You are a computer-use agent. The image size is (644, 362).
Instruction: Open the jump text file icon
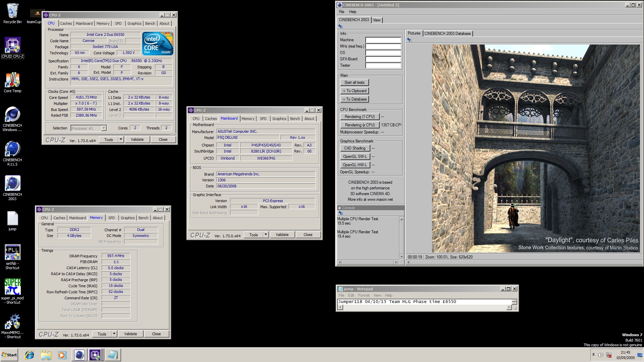pos(12,221)
